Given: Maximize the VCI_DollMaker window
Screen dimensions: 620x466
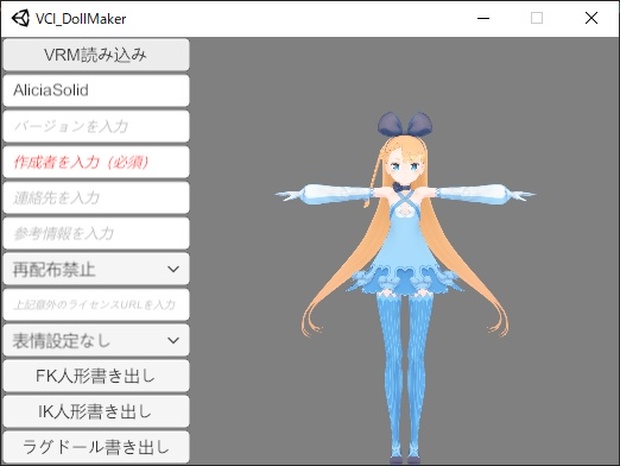Looking at the screenshot, I should click(537, 18).
